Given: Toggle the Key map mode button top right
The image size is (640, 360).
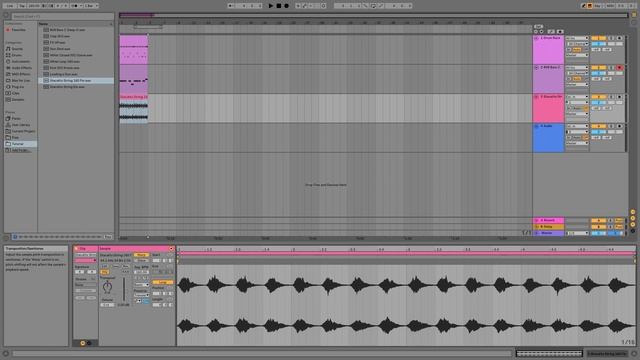Looking at the screenshot, I should (598, 6).
